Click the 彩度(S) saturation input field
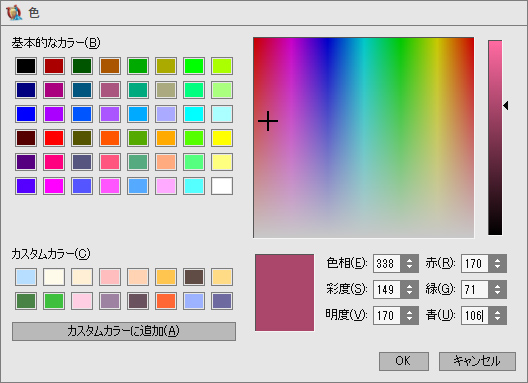 coord(387,289)
